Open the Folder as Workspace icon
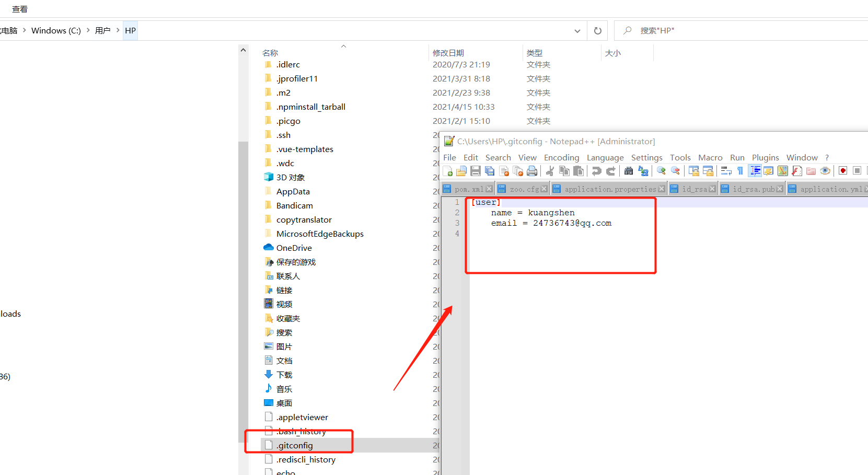The width and height of the screenshot is (868, 475). [811, 171]
